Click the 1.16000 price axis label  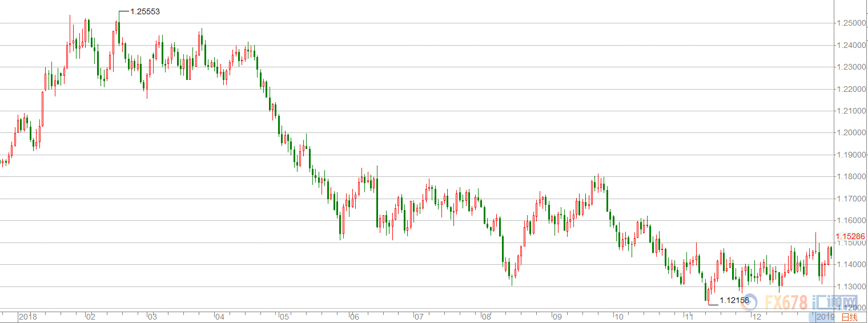(x=850, y=220)
